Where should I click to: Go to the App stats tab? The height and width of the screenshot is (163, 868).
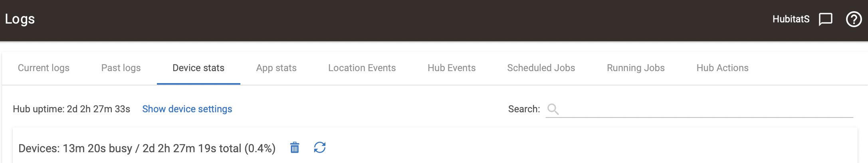point(276,68)
